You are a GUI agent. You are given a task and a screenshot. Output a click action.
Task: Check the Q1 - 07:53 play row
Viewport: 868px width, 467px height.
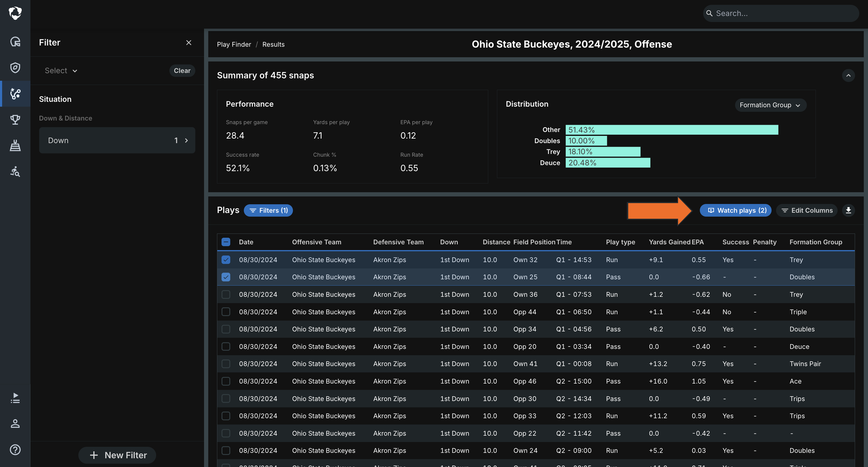point(226,294)
